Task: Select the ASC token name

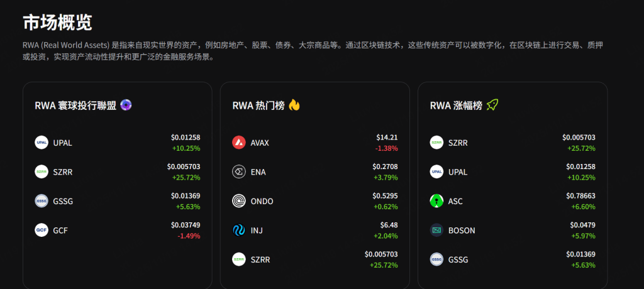Action: pos(455,201)
